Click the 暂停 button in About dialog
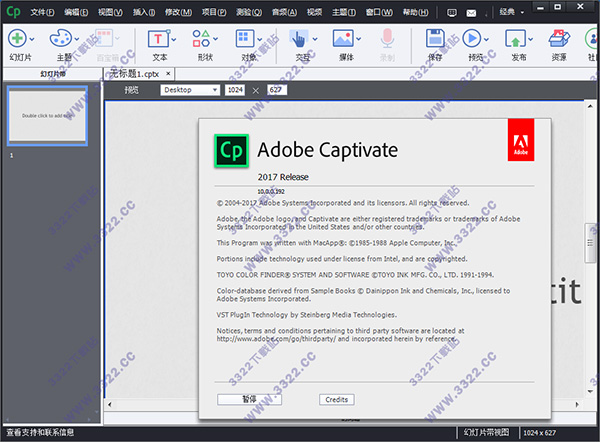This screenshot has height=442, width=600. 249,399
